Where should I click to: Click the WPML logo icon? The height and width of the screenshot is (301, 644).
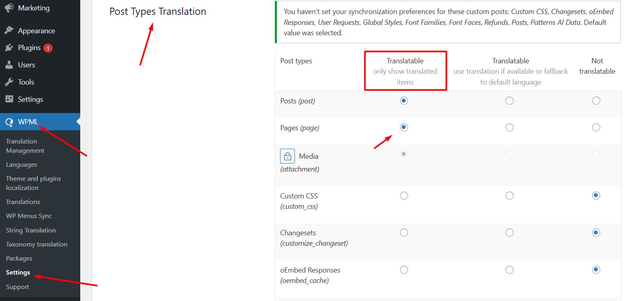click(x=9, y=122)
